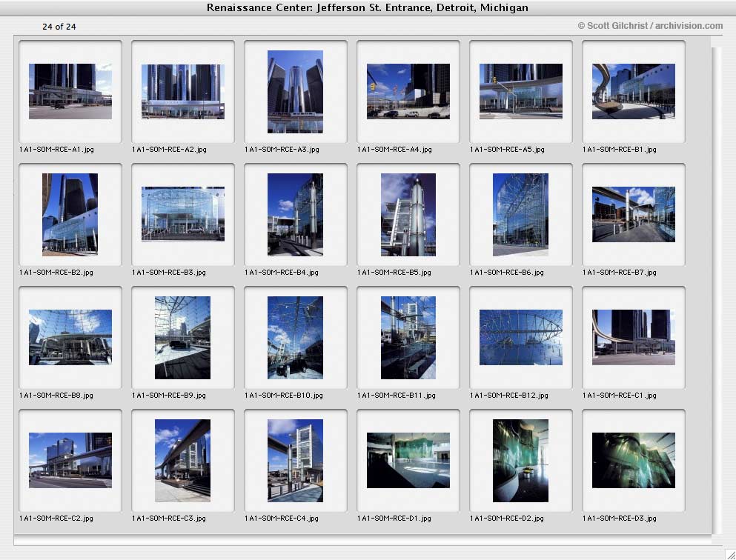Select the 1A1-SOM-RCE-B11.jpg thumbnail
The width and height of the screenshot is (736, 560).
[408, 337]
